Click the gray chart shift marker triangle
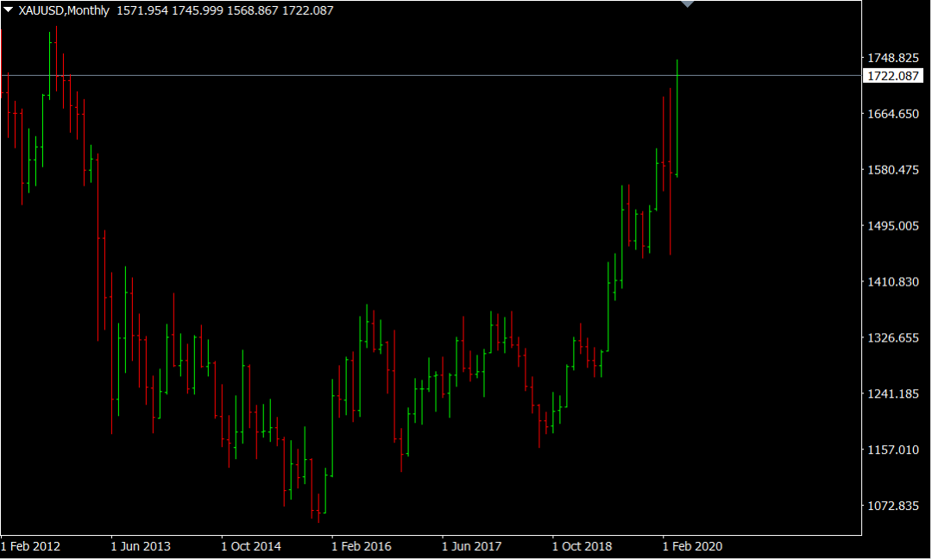Screen dimensions: 932x560 tap(688, 3)
